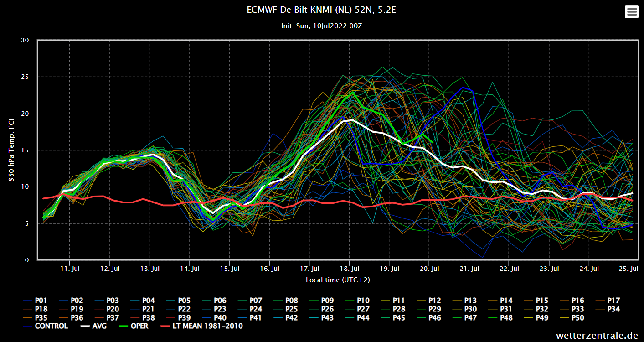Toggle P25 legend label
This screenshot has height=342, width=644.
[285, 309]
